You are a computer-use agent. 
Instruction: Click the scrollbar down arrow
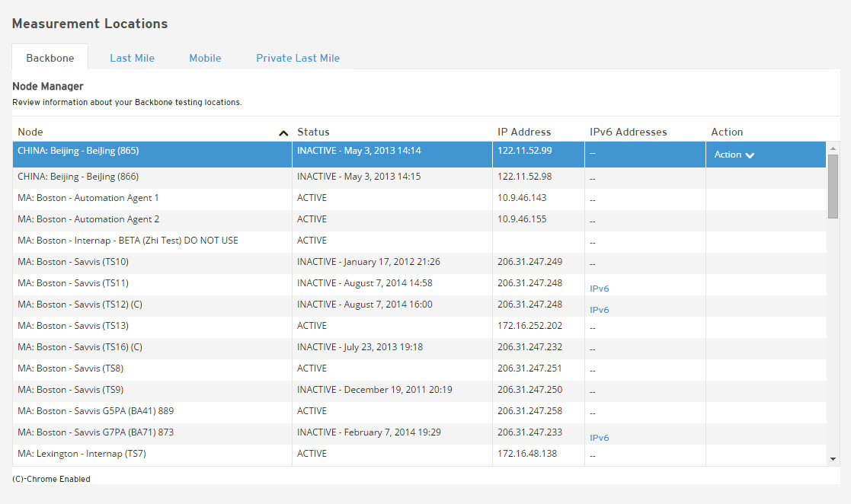(x=833, y=459)
